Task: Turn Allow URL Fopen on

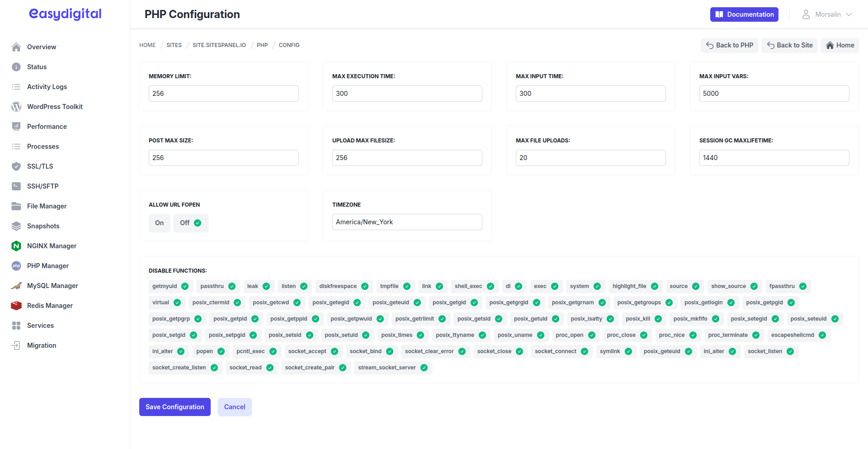Action: click(x=159, y=222)
